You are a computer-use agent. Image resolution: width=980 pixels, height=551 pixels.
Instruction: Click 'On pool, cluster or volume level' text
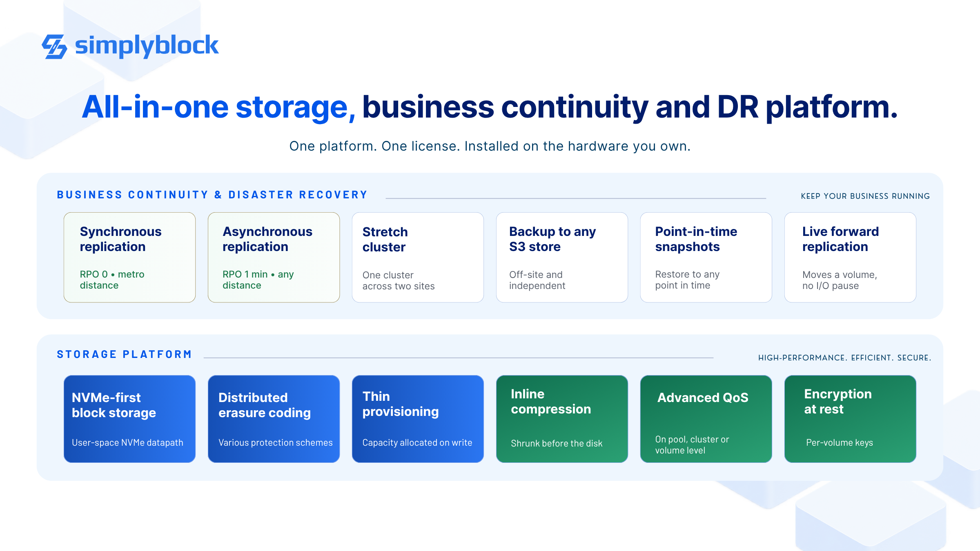click(x=692, y=445)
